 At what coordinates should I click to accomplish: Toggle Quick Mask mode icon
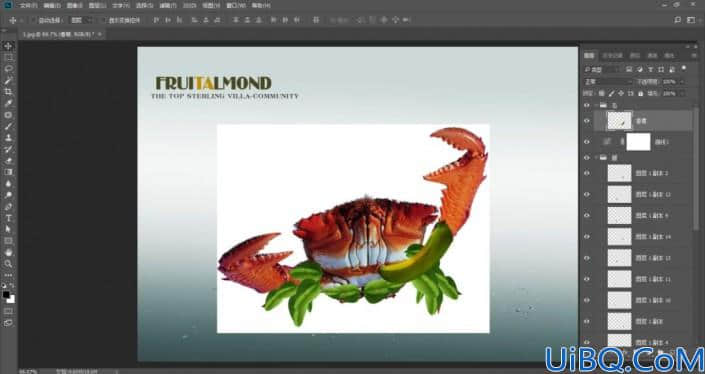(8, 311)
